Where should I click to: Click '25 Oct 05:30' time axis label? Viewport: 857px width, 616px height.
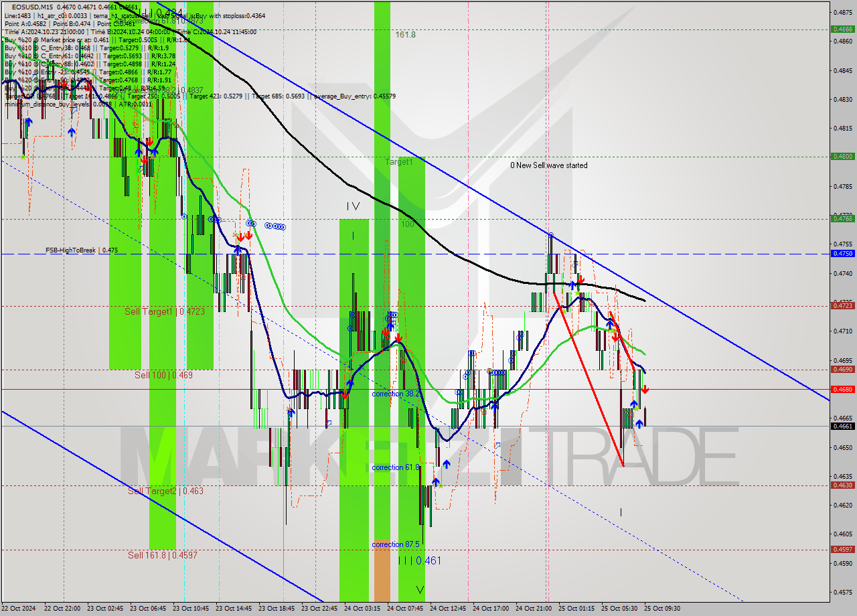(619, 609)
